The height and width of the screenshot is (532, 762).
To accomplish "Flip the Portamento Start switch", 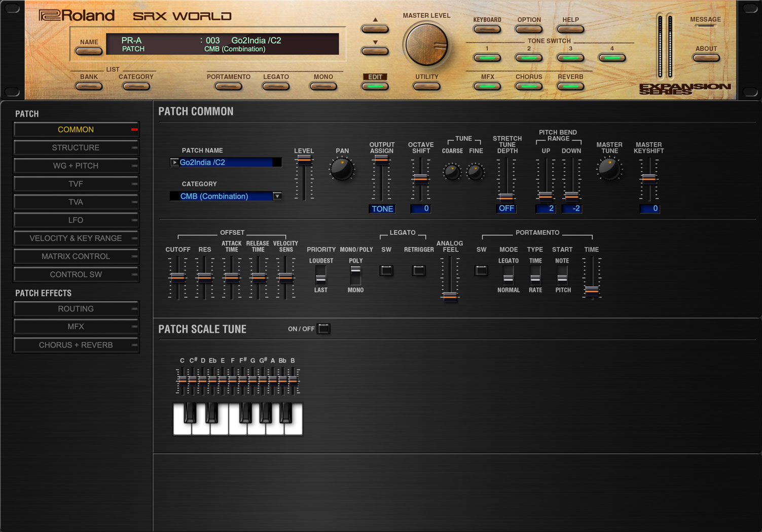I will (562, 275).
